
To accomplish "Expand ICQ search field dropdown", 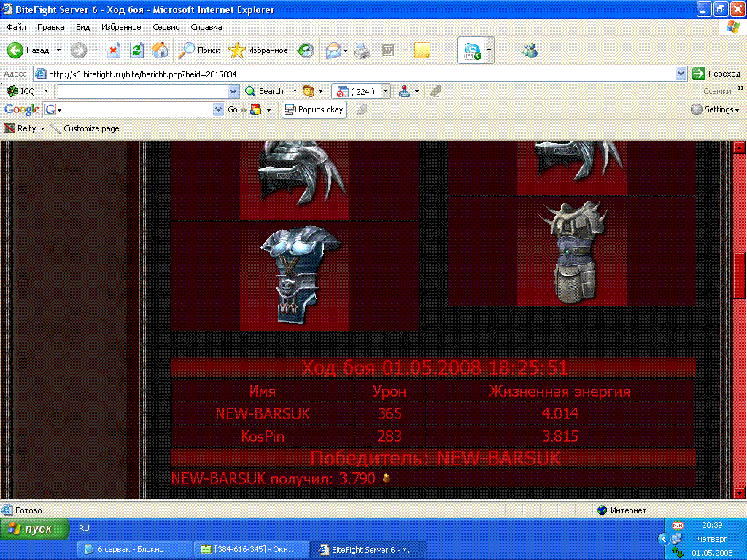I will [233, 91].
